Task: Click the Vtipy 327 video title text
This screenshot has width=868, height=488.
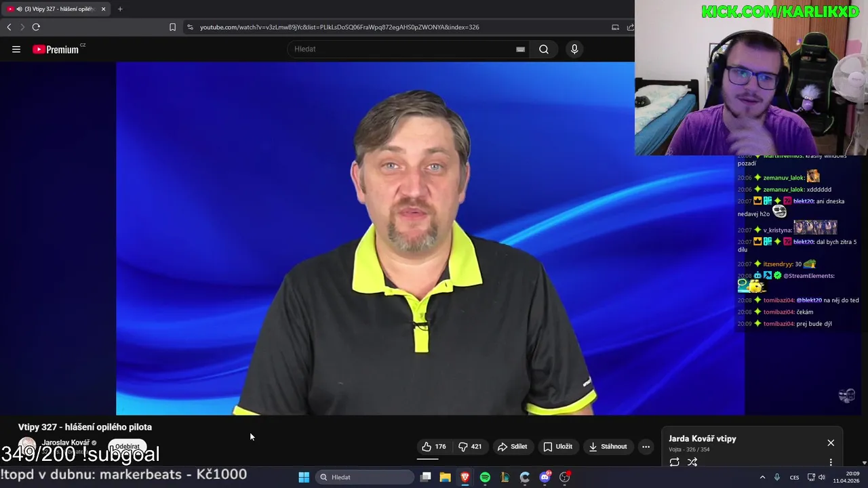Action: (85, 427)
